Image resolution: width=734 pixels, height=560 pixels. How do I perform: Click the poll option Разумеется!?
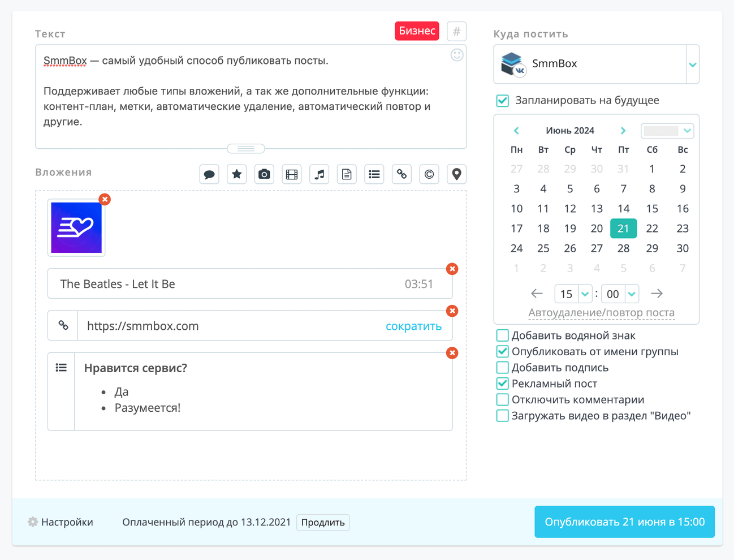point(148,408)
